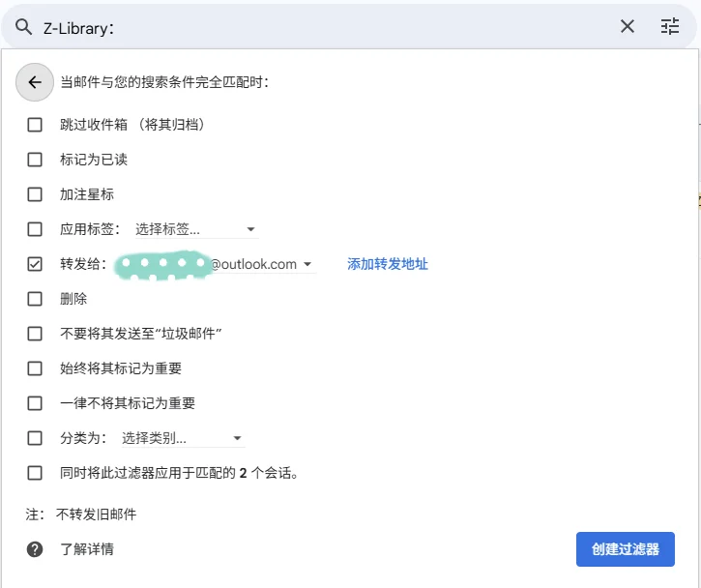Viewport: 701px width, 588px height.
Task: Click the 注: 不转发旧邮件 note text
Action: (81, 514)
